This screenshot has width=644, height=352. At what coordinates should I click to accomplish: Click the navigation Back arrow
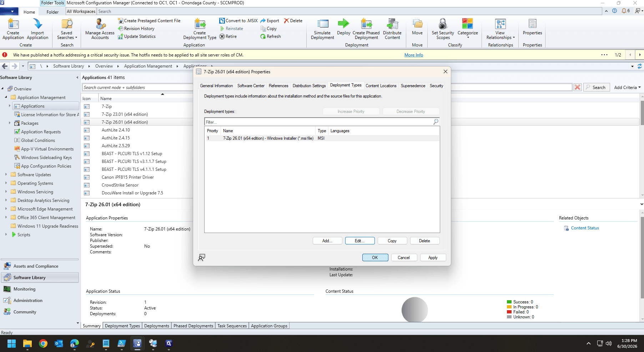[x=5, y=66]
